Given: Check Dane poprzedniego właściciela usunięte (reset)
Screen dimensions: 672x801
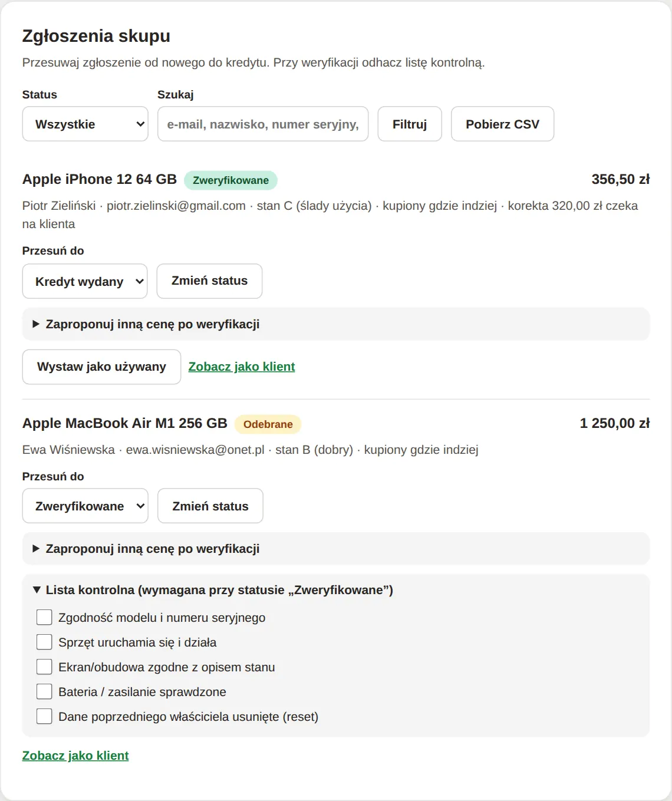Looking at the screenshot, I should pos(44,716).
